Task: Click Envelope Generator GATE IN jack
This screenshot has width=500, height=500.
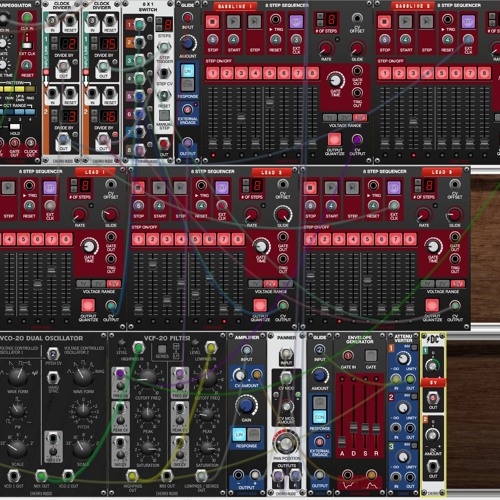Action: click(x=348, y=356)
